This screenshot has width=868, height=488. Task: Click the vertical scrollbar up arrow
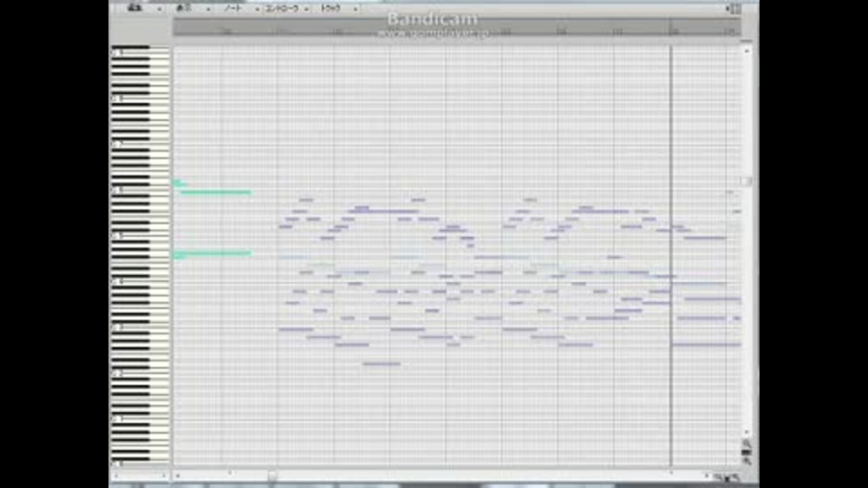747,51
